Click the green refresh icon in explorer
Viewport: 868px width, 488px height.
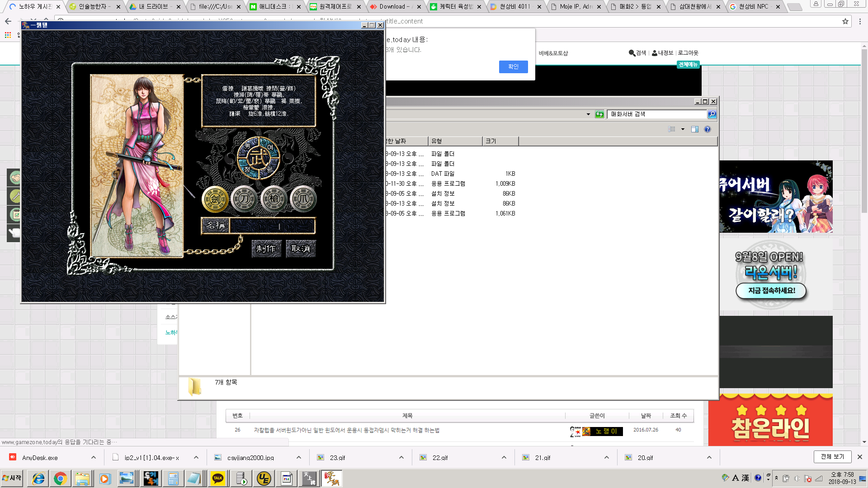[x=599, y=114]
